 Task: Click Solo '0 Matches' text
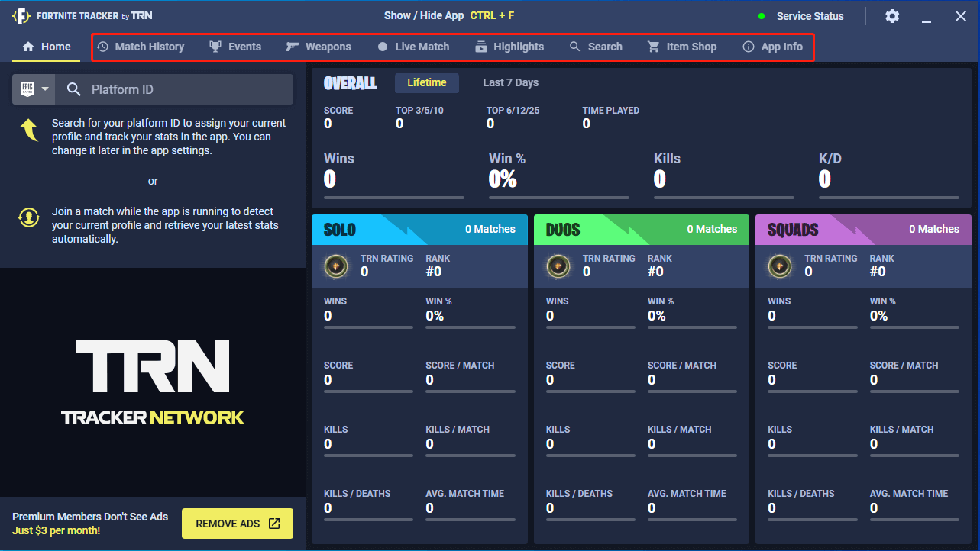tap(490, 229)
